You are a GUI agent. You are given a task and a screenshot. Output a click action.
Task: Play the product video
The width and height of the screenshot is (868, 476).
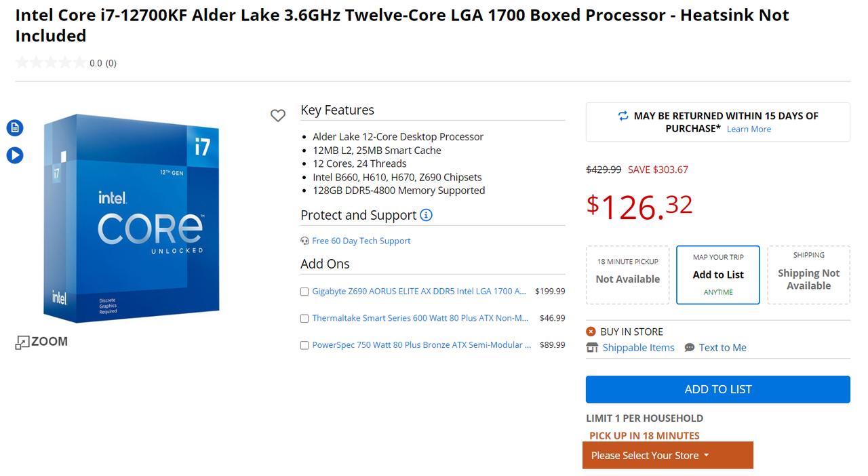coord(14,155)
